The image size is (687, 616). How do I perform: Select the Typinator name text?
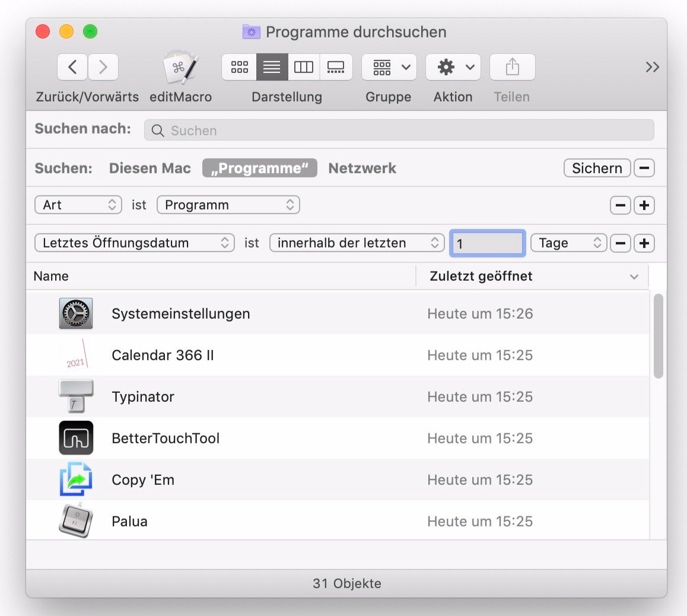point(143,397)
